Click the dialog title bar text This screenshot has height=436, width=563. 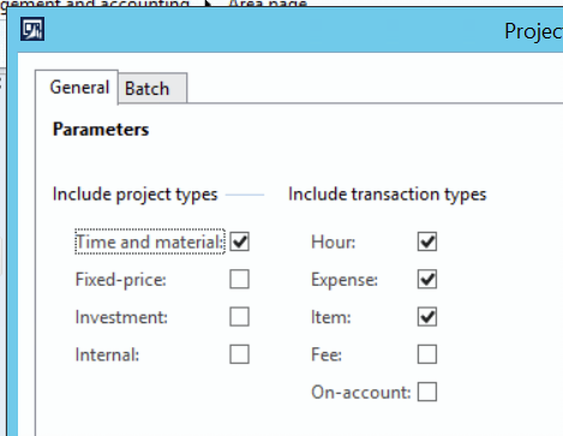pos(534,31)
